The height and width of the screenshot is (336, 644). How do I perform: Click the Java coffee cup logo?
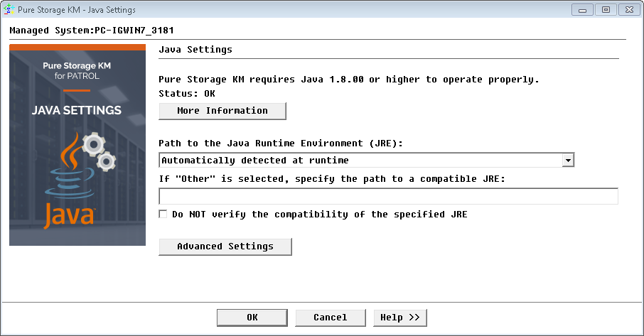coord(68,170)
